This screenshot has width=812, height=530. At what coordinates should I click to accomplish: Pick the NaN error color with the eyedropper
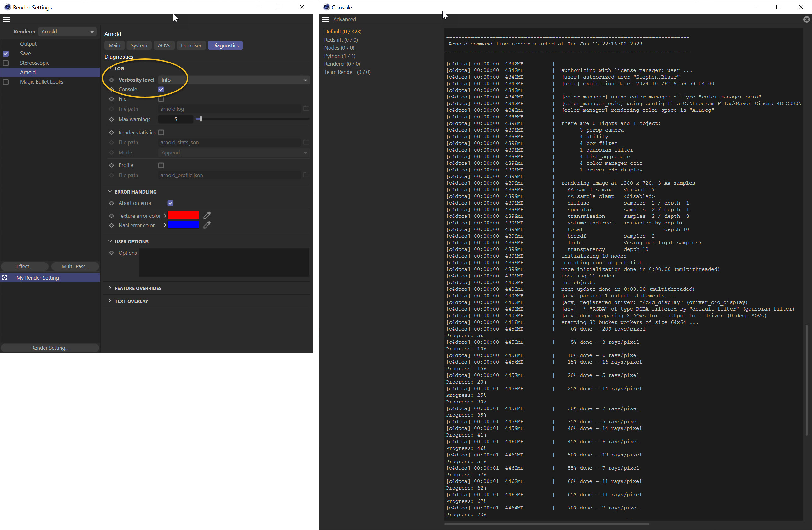pos(207,225)
